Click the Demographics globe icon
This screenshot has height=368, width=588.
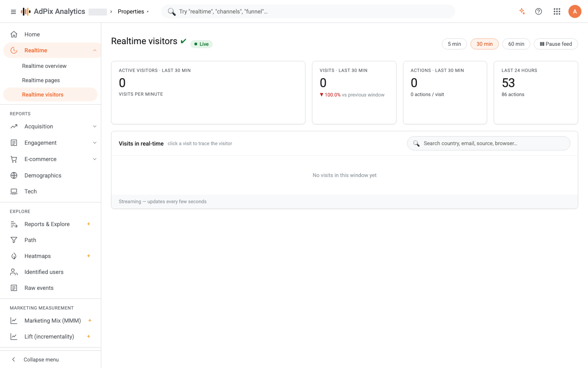coord(14,175)
